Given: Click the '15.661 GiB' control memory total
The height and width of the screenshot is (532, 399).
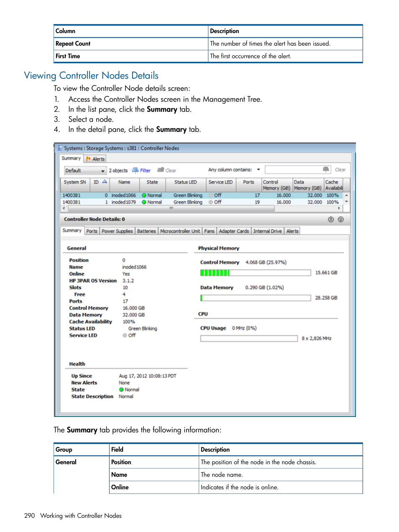Looking at the screenshot, I should pyautogui.click(x=326, y=272).
